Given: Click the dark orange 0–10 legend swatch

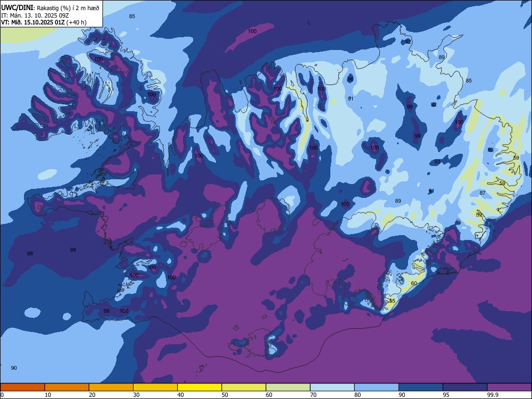Looking at the screenshot, I should tap(22, 387).
